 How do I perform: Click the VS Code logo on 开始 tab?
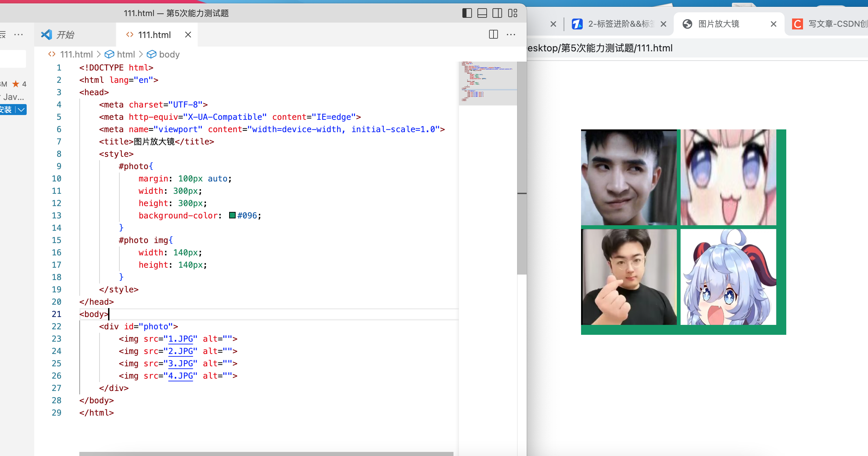click(x=47, y=35)
